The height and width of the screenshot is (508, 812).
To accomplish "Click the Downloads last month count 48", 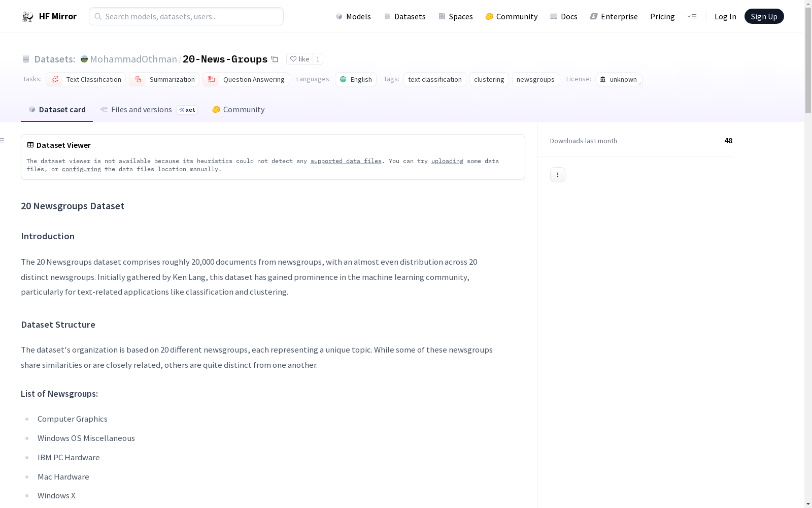I will click(x=728, y=141).
